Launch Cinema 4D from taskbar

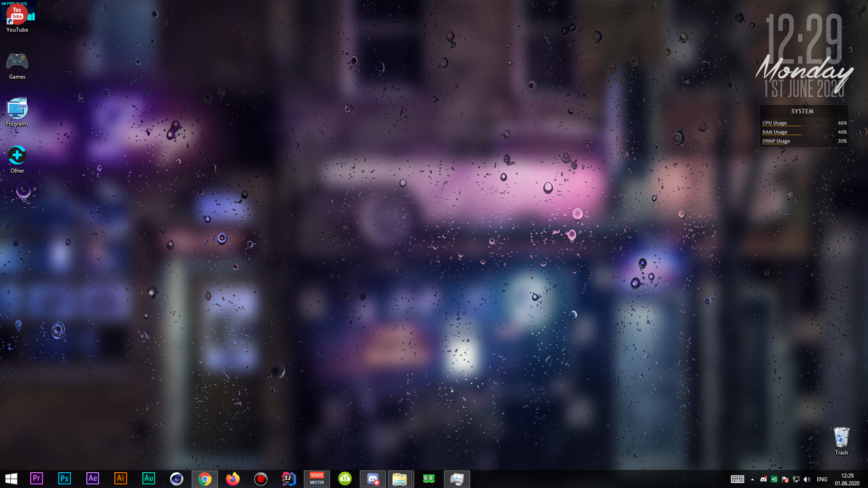point(176,479)
